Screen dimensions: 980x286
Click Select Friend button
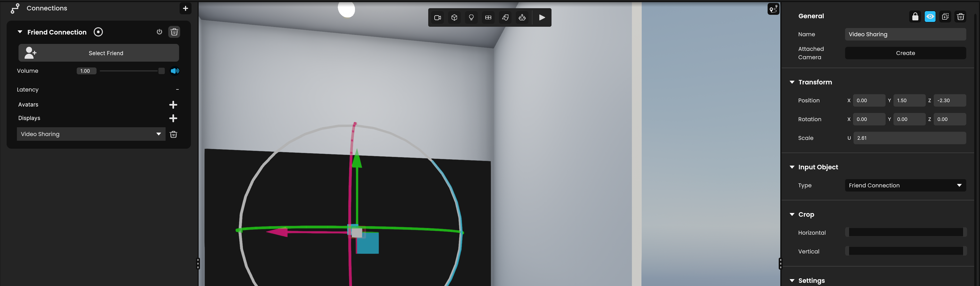[99, 53]
